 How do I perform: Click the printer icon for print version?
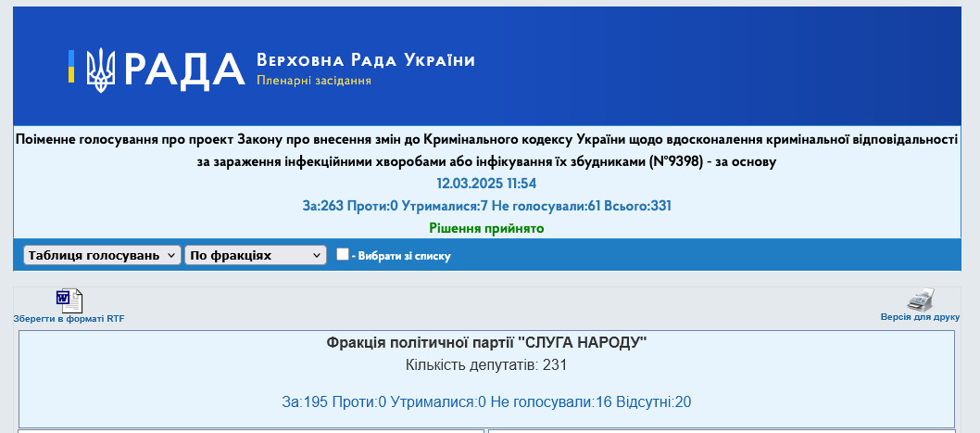(x=920, y=300)
